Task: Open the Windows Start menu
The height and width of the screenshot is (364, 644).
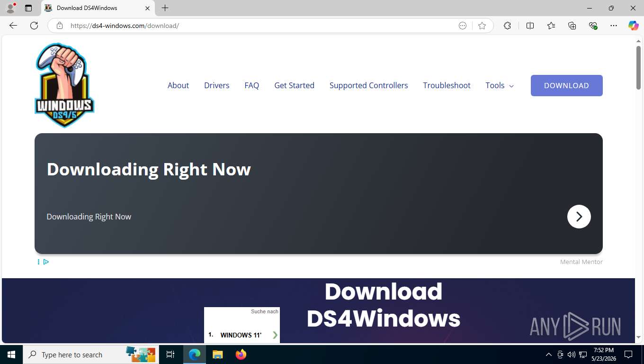Action: 11,355
